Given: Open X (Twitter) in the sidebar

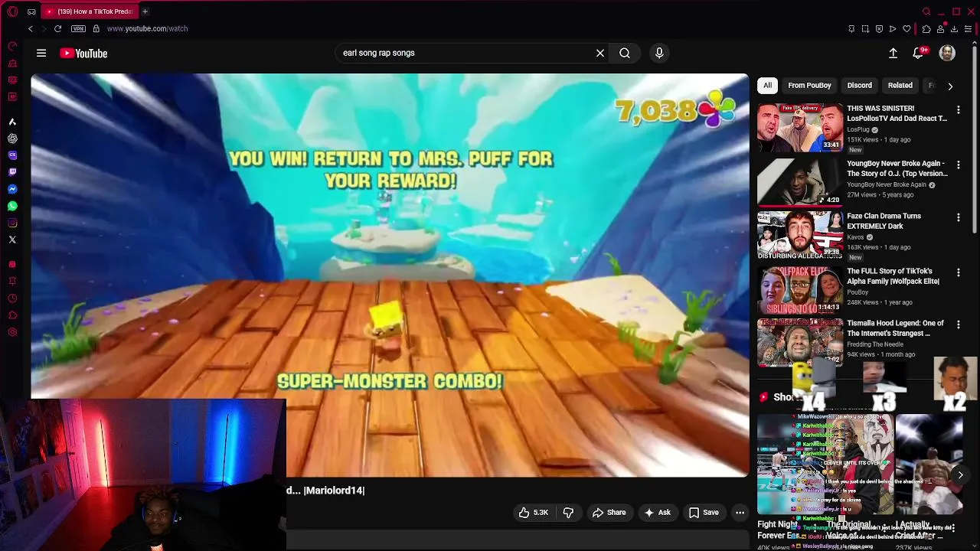Looking at the screenshot, I should tap(12, 240).
